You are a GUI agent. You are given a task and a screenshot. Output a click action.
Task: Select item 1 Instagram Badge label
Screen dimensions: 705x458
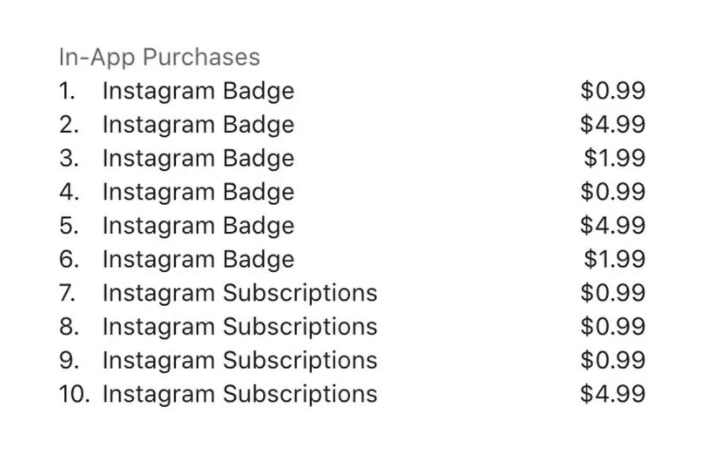pos(198,92)
